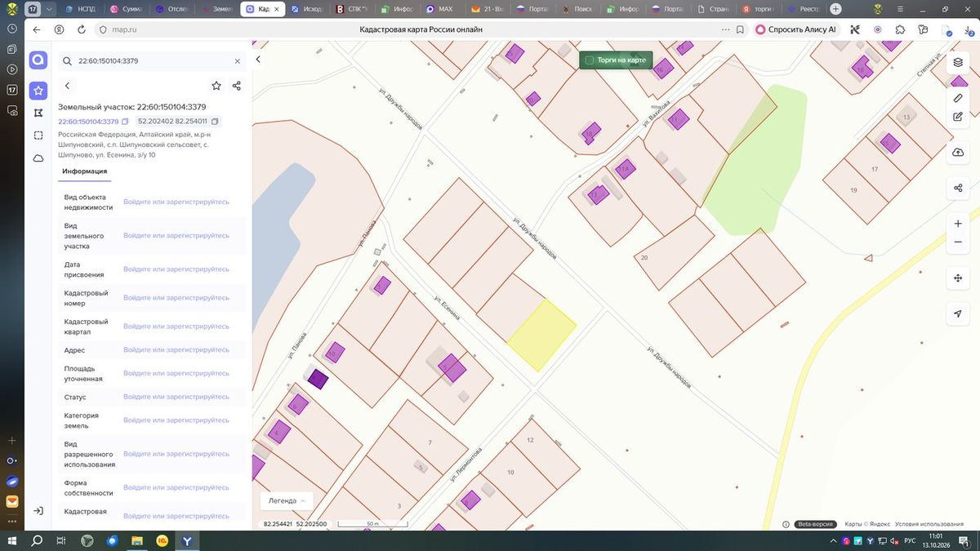Bookmark this page from the address bar

(x=740, y=29)
